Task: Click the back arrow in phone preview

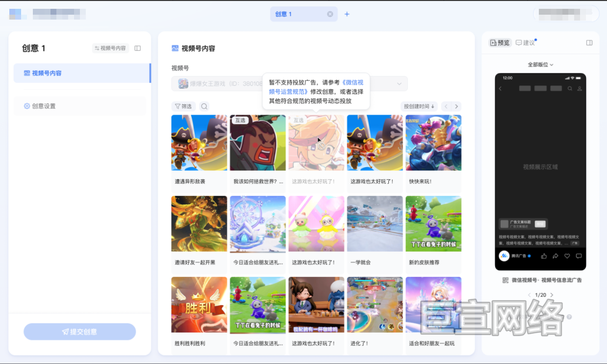Action: point(500,89)
